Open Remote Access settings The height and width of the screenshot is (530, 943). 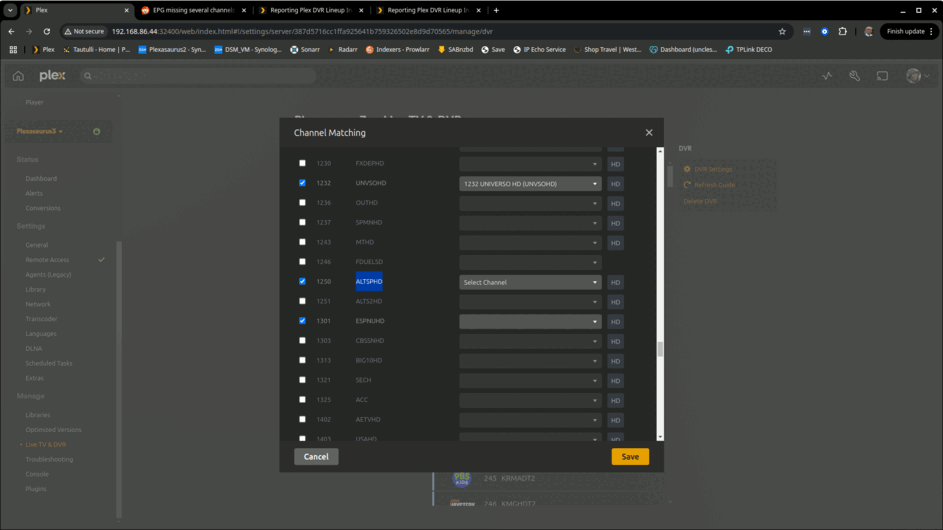[x=47, y=260]
